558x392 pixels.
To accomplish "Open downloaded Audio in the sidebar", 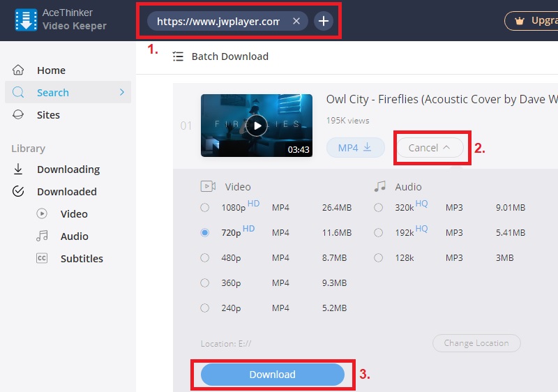I will click(x=75, y=236).
